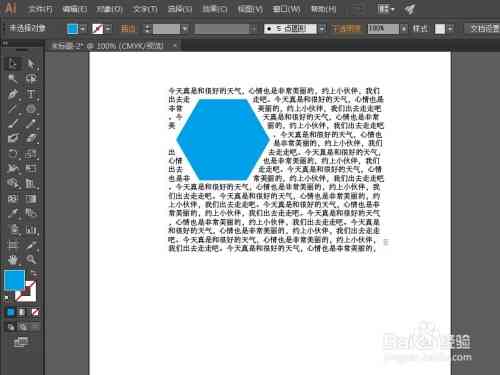
Task: Open the 效果(C) menu
Action: click(x=215, y=9)
